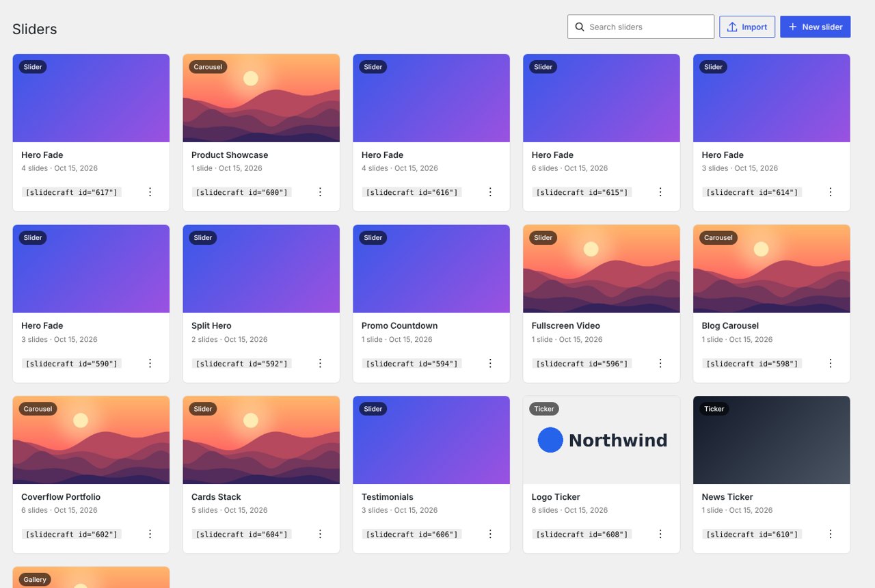
Task: Click the Carousel badge on Product Showcase
Action: [x=208, y=67]
